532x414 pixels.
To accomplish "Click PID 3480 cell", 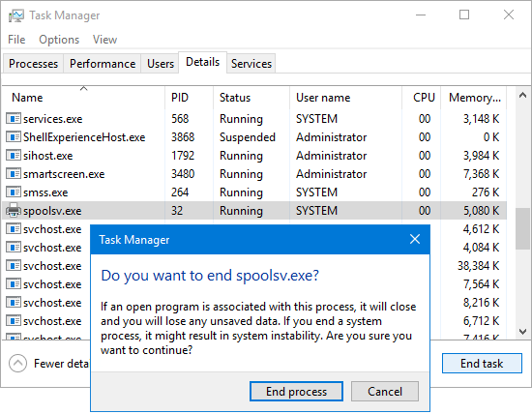I will point(183,173).
